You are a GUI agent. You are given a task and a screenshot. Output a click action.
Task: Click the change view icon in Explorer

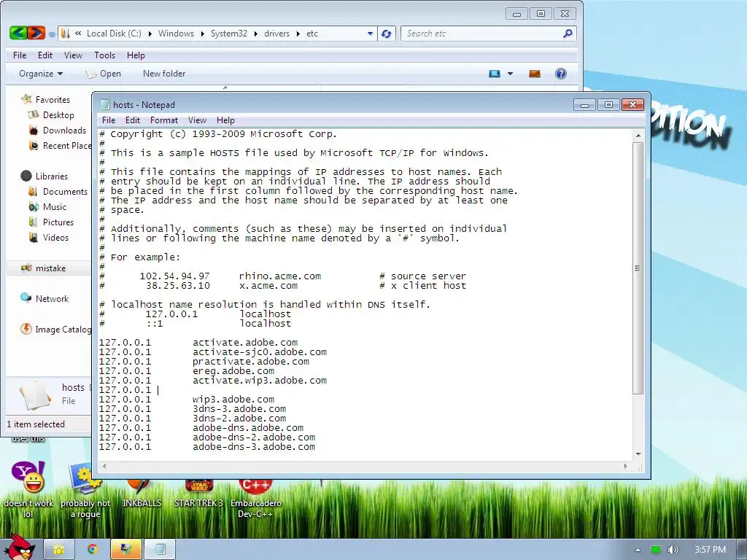pos(495,74)
